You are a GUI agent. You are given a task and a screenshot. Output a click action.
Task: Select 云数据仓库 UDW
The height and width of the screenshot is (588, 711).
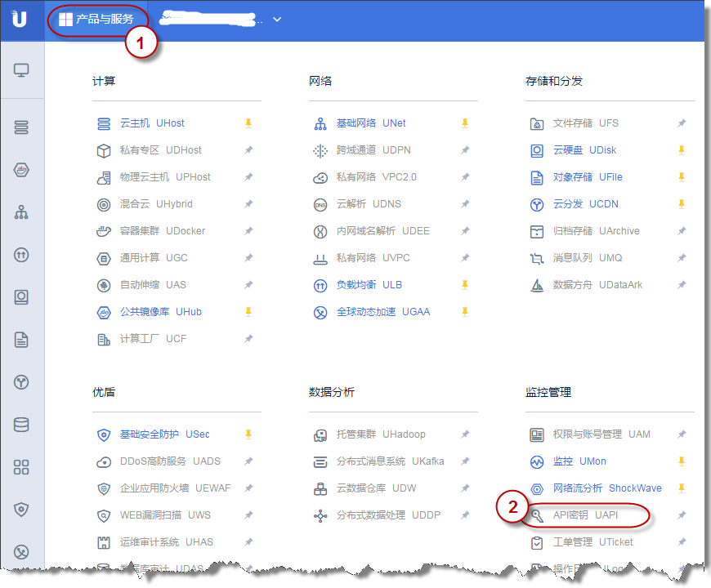pos(376,488)
